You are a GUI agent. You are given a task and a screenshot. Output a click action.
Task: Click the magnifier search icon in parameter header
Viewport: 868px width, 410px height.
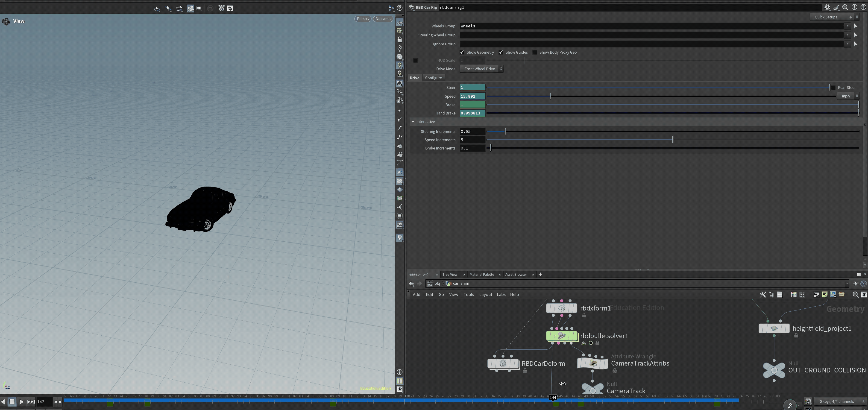pyautogui.click(x=845, y=7)
